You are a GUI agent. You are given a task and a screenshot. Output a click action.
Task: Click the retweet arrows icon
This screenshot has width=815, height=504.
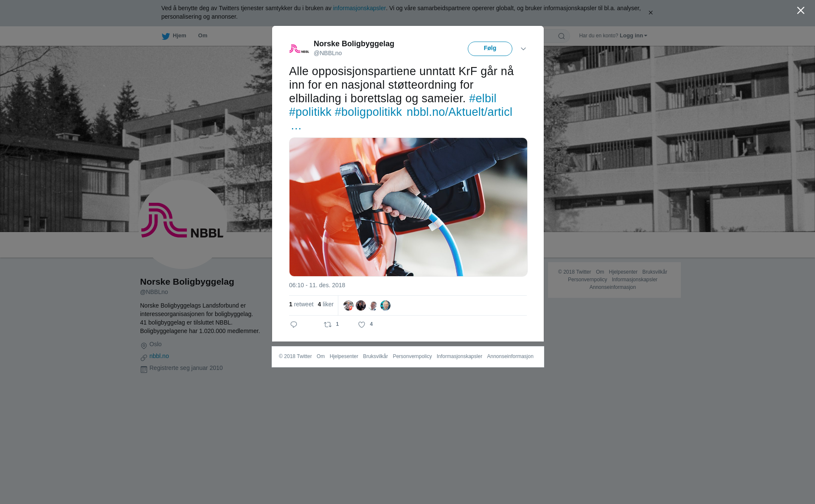328,325
